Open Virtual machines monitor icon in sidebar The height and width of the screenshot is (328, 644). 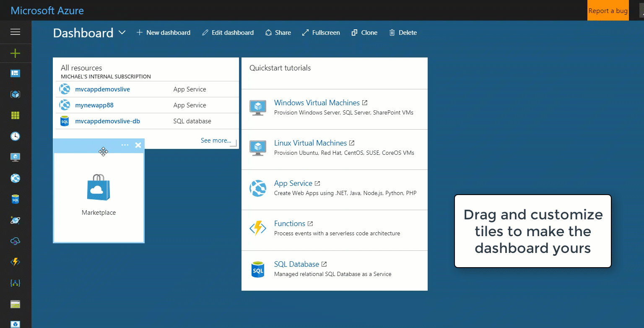(x=16, y=157)
